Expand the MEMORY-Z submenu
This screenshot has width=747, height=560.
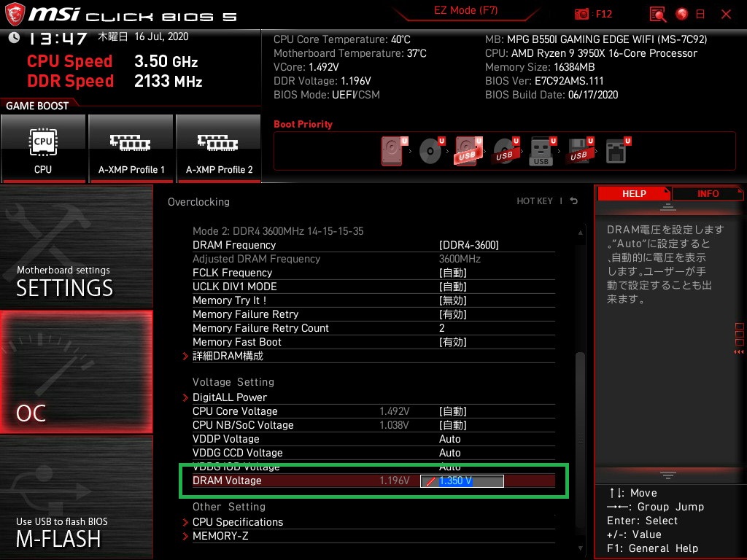pyautogui.click(x=220, y=536)
